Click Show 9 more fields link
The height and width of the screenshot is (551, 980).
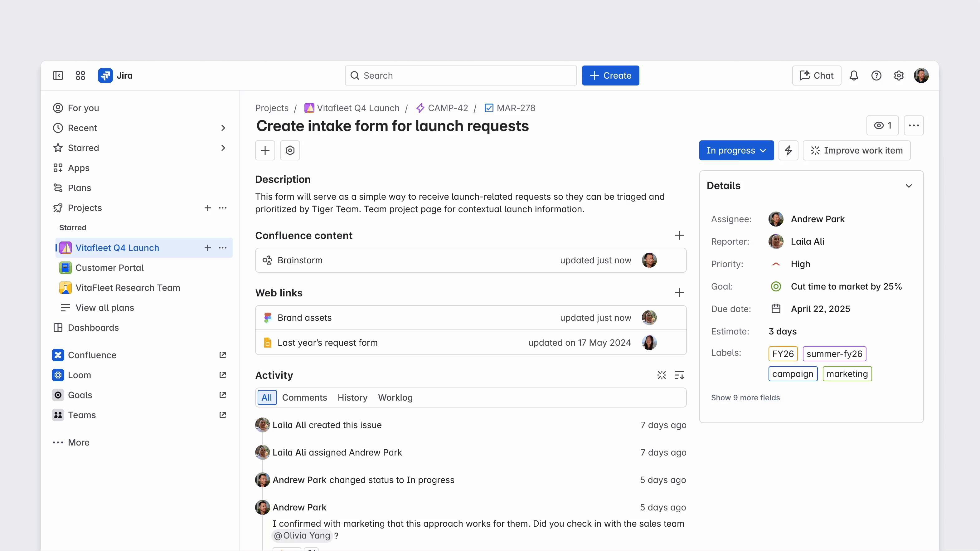click(x=745, y=397)
